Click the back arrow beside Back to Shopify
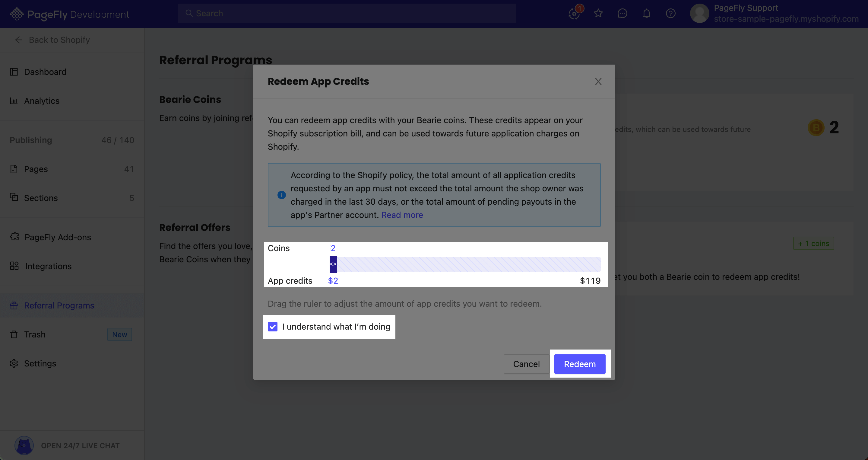Image resolution: width=868 pixels, height=460 pixels. [18, 40]
